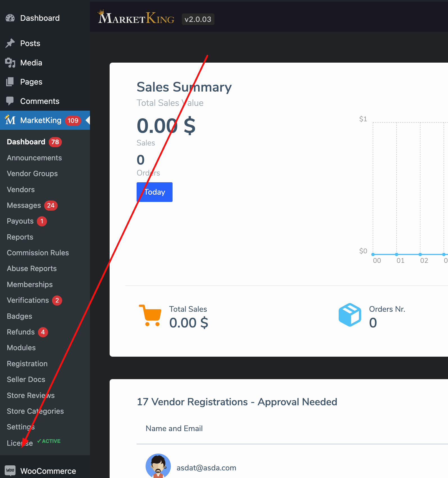Go to Commission Rules page
Viewport: 448px width, 478px height.
click(x=38, y=253)
